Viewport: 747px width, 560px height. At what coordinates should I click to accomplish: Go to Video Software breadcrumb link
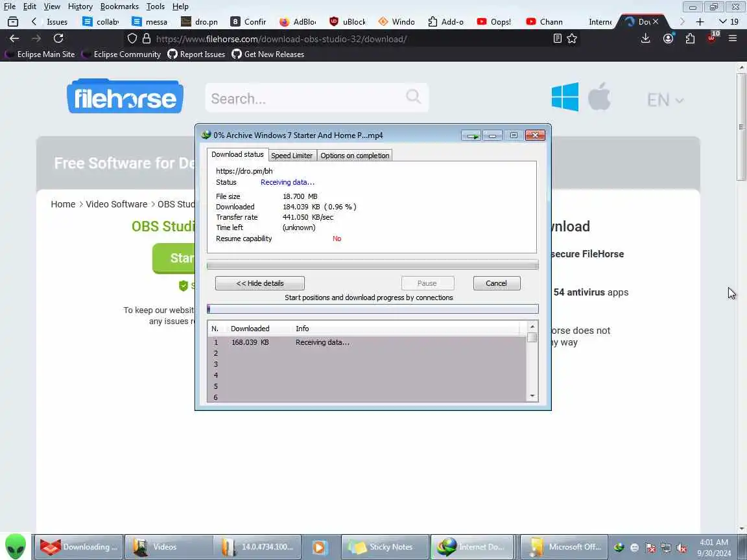tap(116, 204)
